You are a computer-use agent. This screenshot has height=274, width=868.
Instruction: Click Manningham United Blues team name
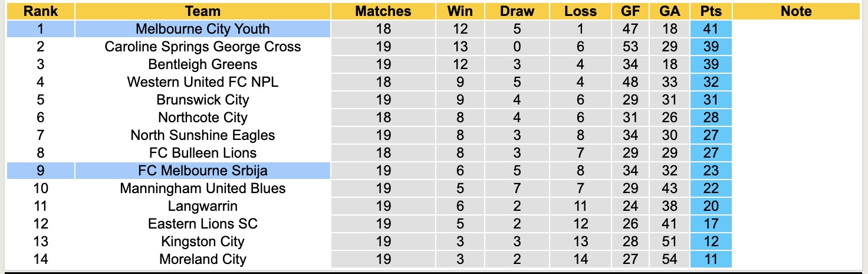point(202,188)
